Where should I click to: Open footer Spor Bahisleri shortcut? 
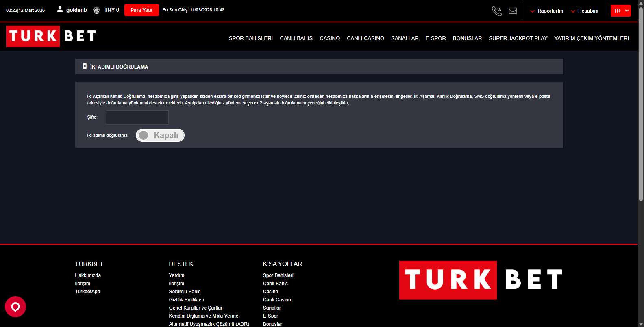[278, 275]
